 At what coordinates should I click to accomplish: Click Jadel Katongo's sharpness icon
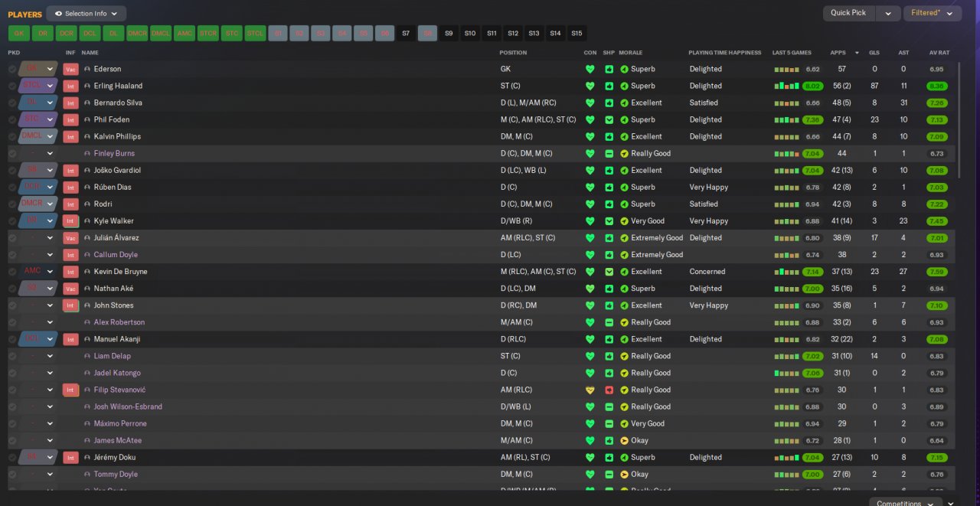pos(609,373)
